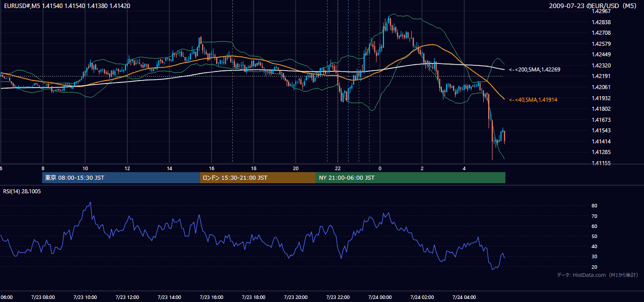The width and height of the screenshot is (644, 302).
Task: Click the 7/23 18:00 bottom date label
Action: [253, 297]
